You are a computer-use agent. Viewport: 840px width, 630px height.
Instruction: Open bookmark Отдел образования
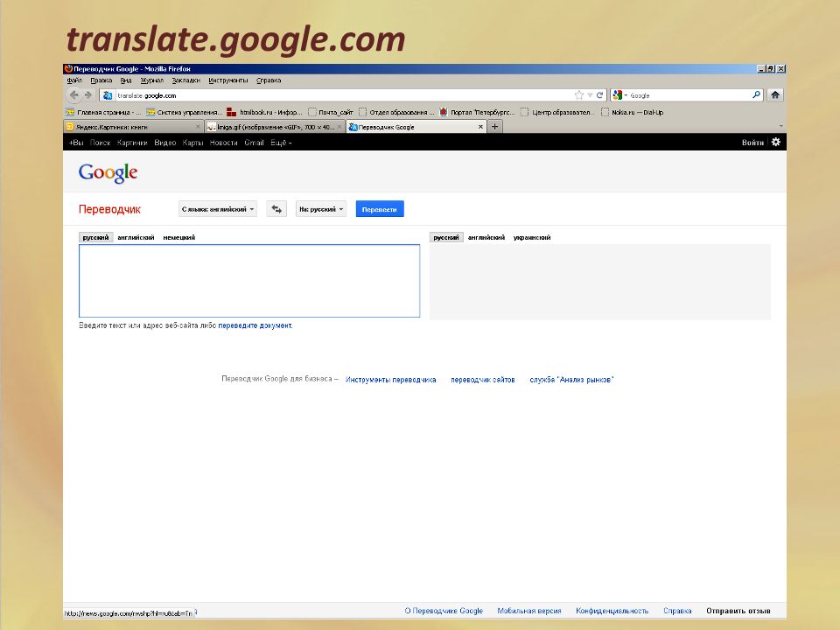(x=396, y=113)
